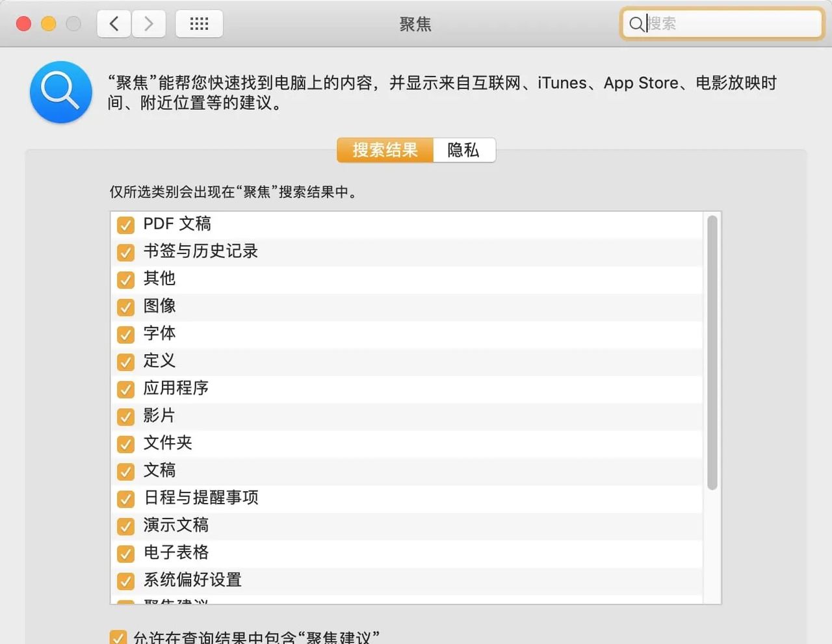Click the forward navigation arrow
Viewport: 832px width, 644px height.
click(148, 23)
